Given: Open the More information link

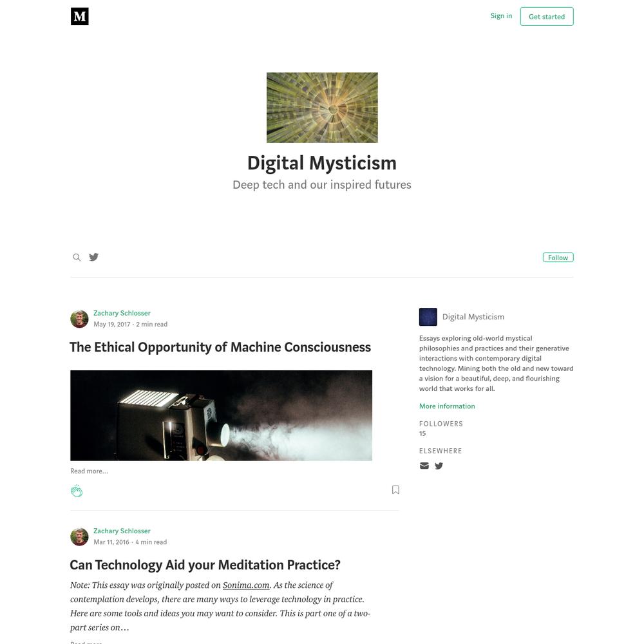Looking at the screenshot, I should point(447,406).
